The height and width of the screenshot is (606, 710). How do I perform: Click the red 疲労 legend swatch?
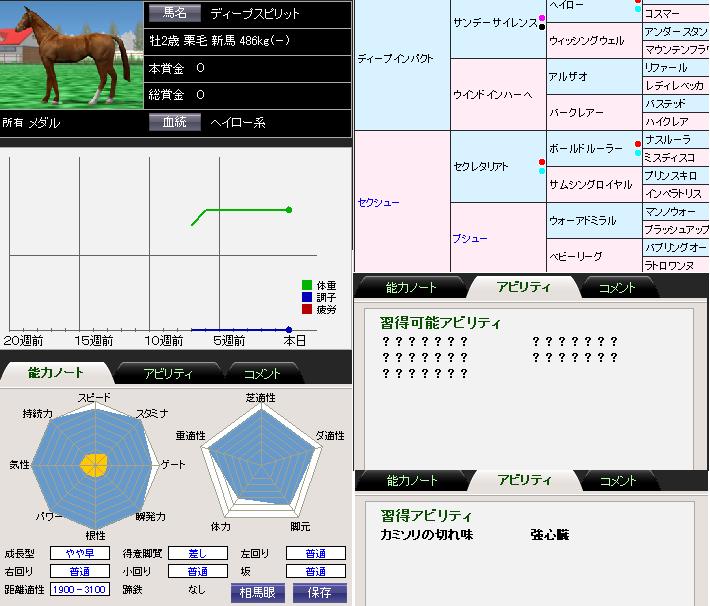[307, 309]
